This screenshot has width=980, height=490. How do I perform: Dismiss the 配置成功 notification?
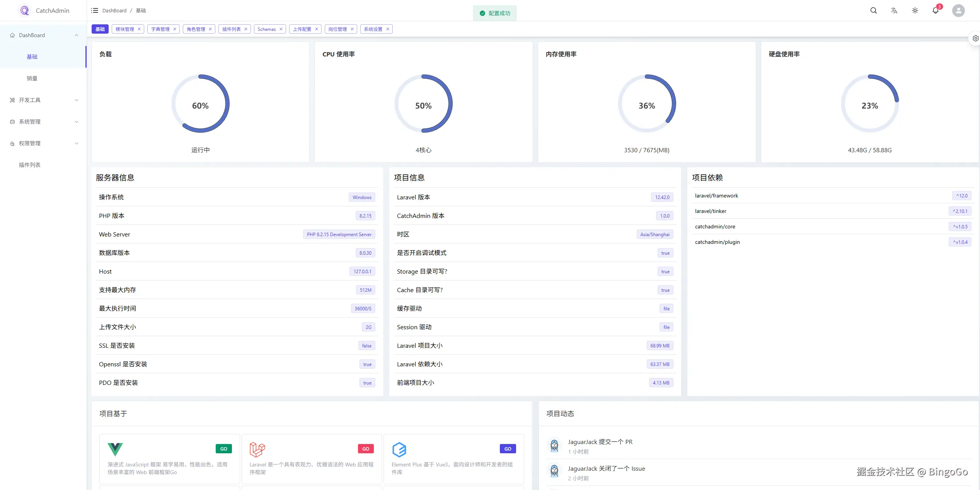pos(494,13)
